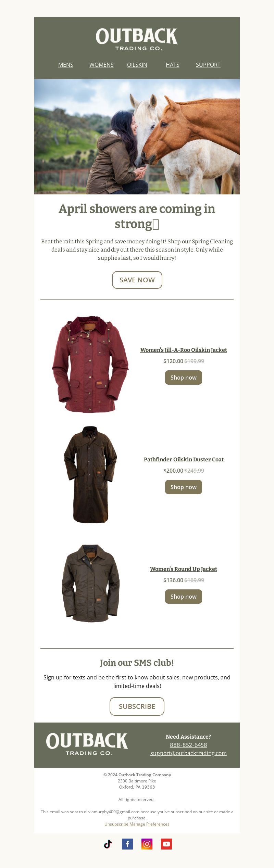274x868 pixels.
Task: Open the Manage Preferences link
Action: click(x=149, y=824)
